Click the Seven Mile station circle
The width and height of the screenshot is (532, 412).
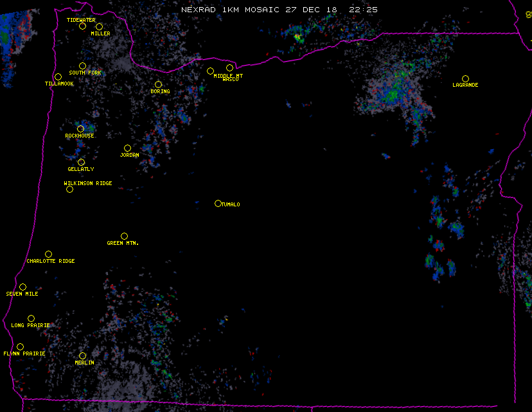click(22, 287)
